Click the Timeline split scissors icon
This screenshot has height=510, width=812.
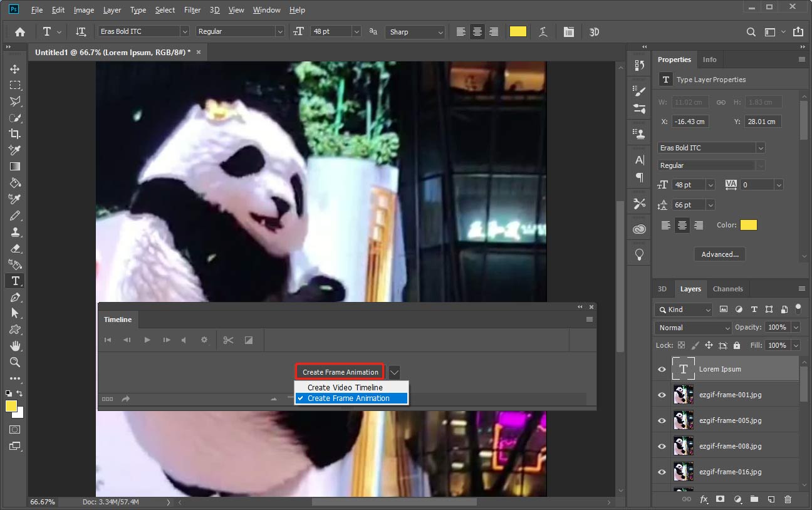coord(228,340)
